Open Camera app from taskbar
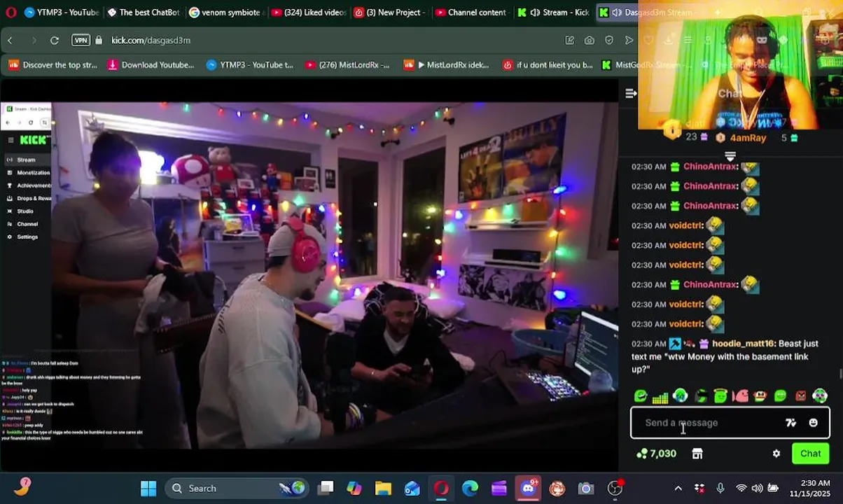The width and height of the screenshot is (843, 504). pos(586,489)
